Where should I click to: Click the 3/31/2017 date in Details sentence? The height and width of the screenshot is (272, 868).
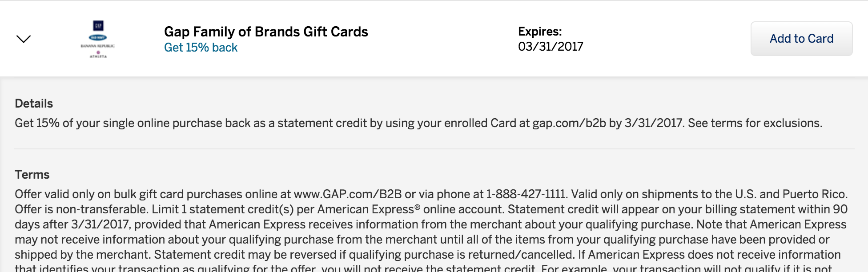pyautogui.click(x=653, y=123)
